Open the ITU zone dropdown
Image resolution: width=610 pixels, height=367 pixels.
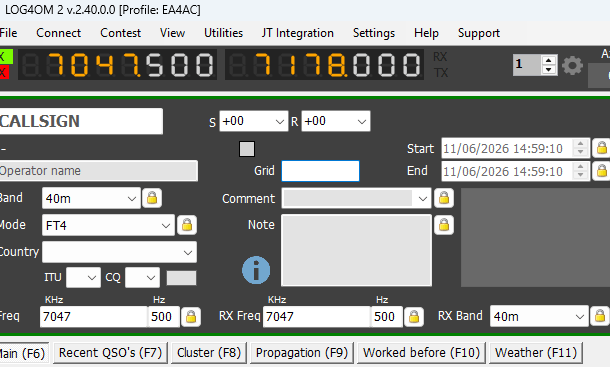[92, 277]
